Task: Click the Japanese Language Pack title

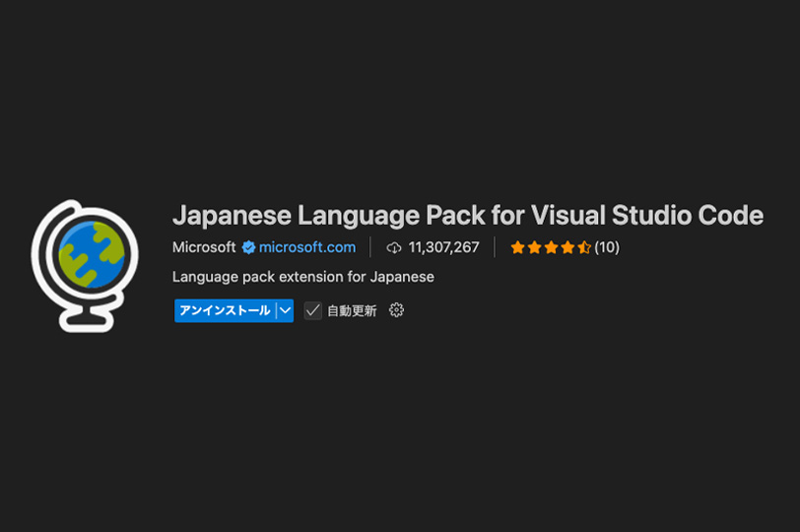Action: click(x=468, y=215)
